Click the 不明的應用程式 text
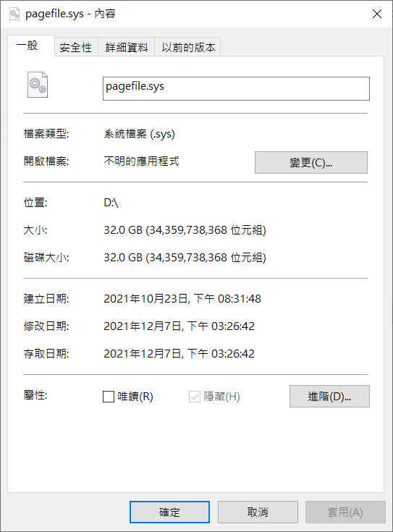The width and height of the screenshot is (393, 532). (x=141, y=161)
